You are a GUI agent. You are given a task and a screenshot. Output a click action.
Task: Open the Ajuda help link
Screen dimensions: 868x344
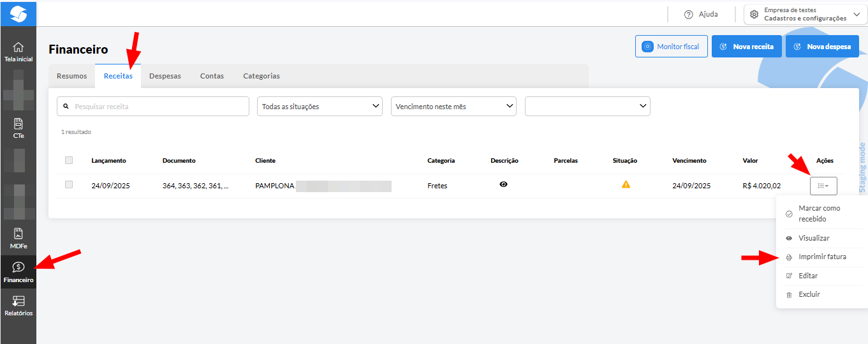coord(700,14)
